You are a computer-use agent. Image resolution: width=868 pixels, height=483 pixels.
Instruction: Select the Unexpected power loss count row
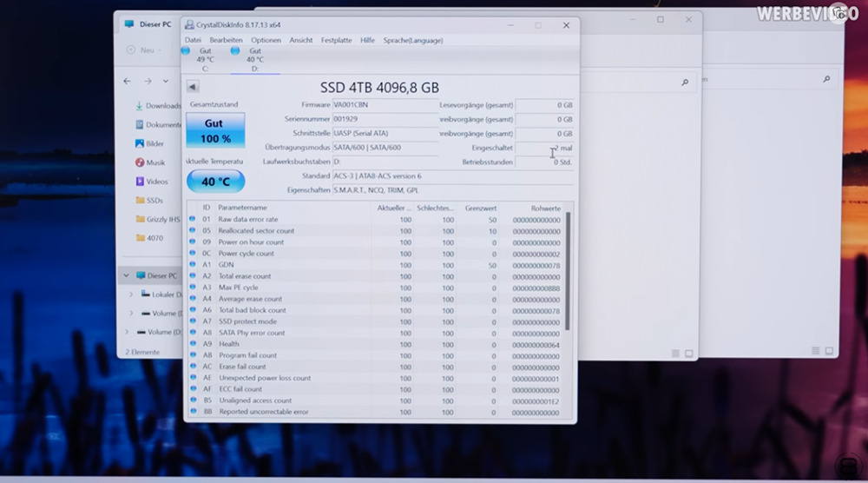point(375,378)
